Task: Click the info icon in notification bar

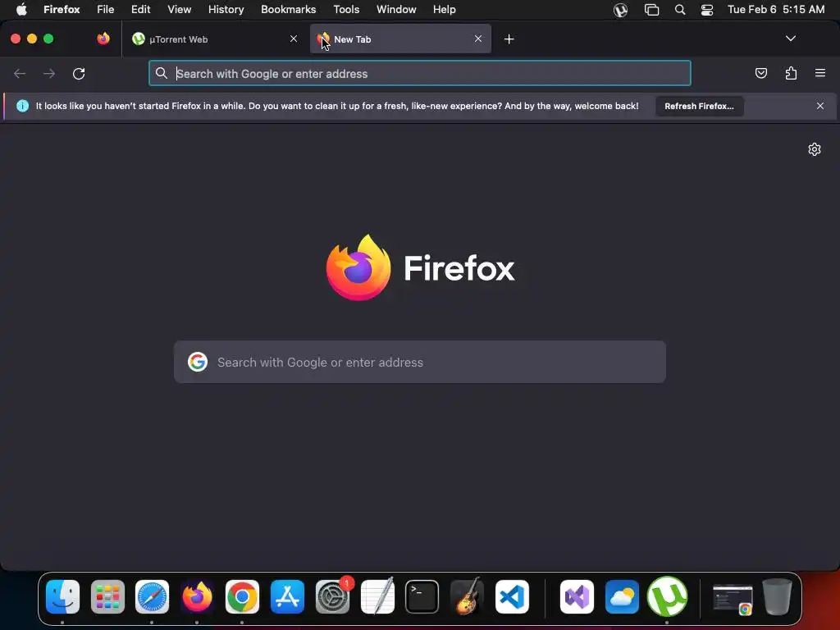Action: [x=22, y=106]
